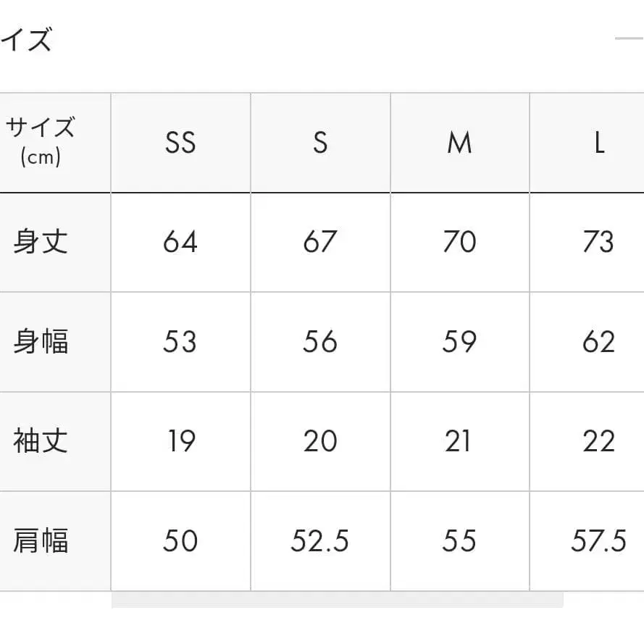The image size is (644, 644).
Task: Click the 袖丈 row label
Action: tap(41, 441)
